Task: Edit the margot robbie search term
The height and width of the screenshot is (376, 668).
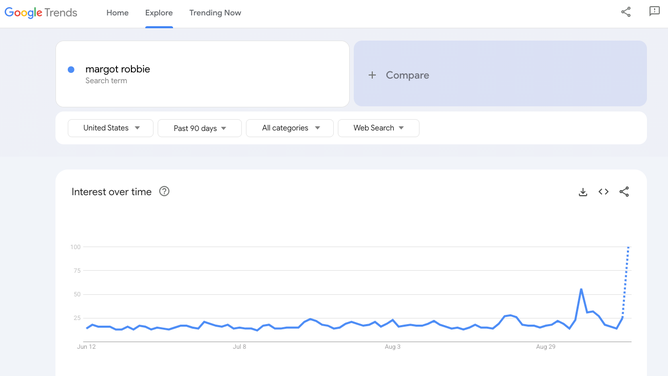Action: tap(118, 69)
